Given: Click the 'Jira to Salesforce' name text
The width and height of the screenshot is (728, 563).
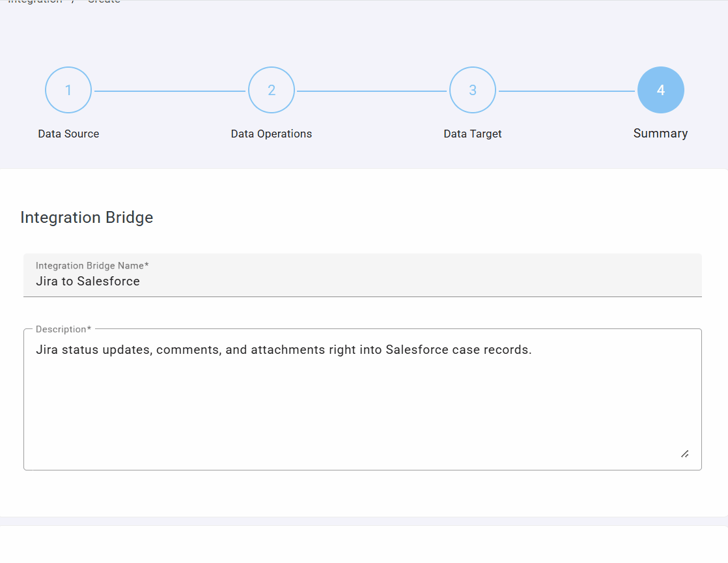Looking at the screenshot, I should [88, 281].
